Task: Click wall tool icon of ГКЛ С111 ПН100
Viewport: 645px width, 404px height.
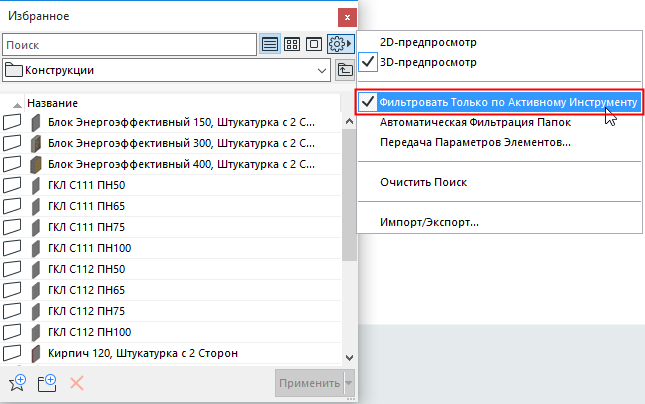Action: [12, 248]
